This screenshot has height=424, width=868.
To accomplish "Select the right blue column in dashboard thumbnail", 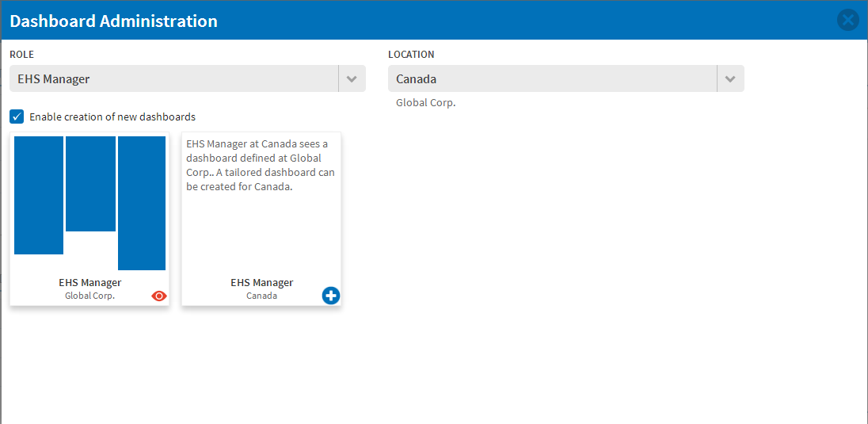I will click(142, 203).
